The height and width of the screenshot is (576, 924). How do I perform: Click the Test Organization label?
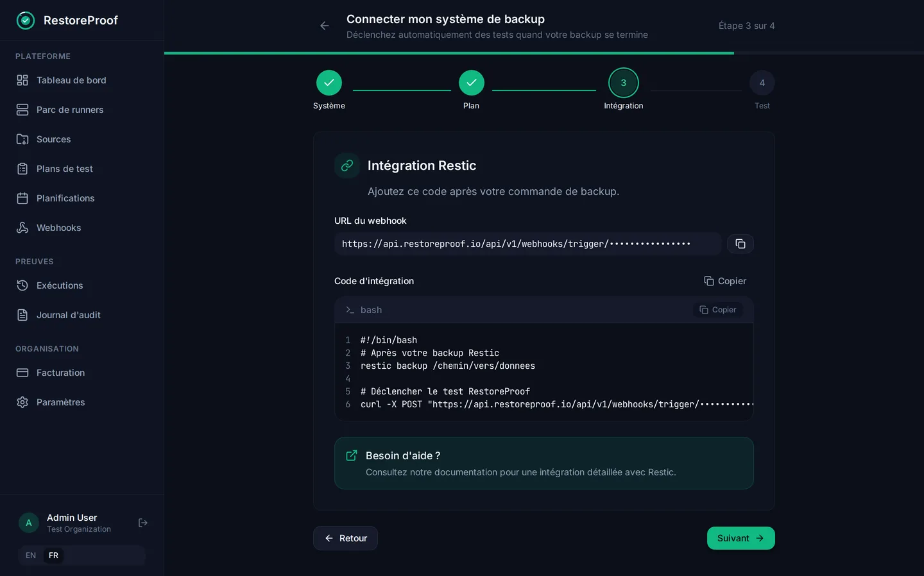tap(79, 529)
